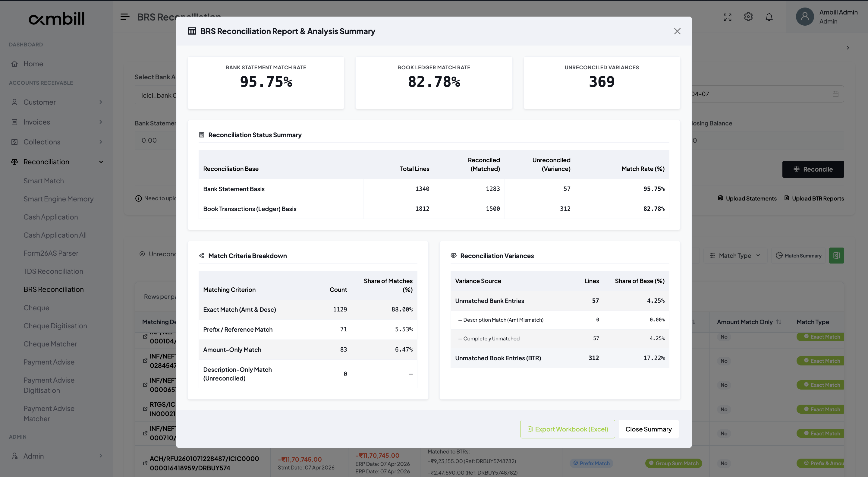
Task: Open Cheque Matcher page
Action: 50,344
